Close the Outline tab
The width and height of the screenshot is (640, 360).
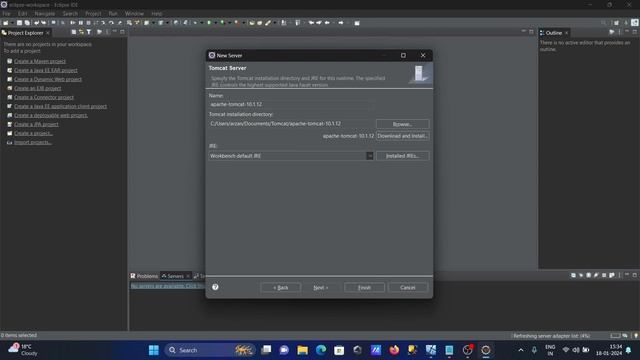click(x=567, y=33)
